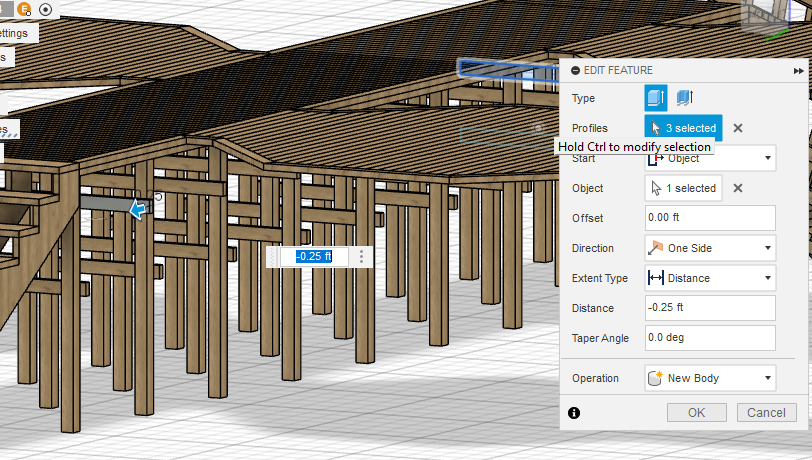Viewport: 812px width, 460px height.
Task: Click the ViewCube in the corner
Action: [x=766, y=18]
